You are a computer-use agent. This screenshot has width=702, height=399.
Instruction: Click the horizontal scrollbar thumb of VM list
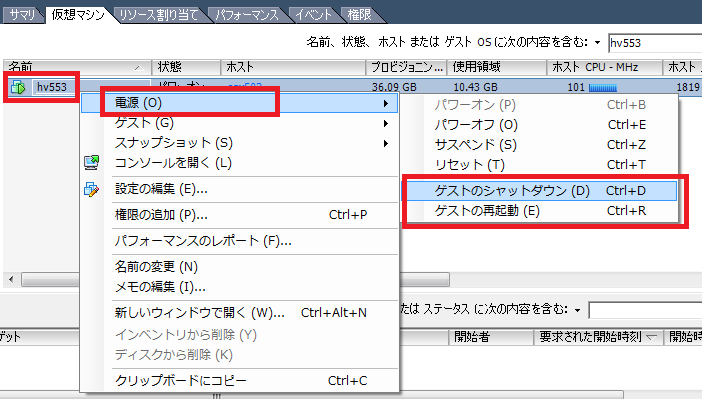(235, 279)
